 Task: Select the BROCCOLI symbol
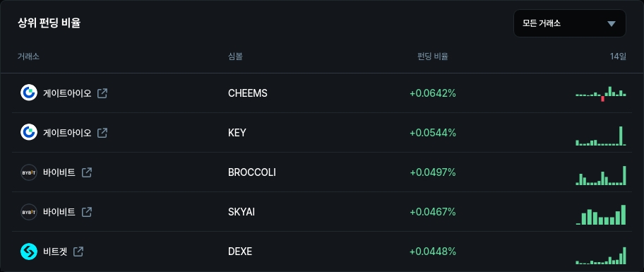coord(252,172)
